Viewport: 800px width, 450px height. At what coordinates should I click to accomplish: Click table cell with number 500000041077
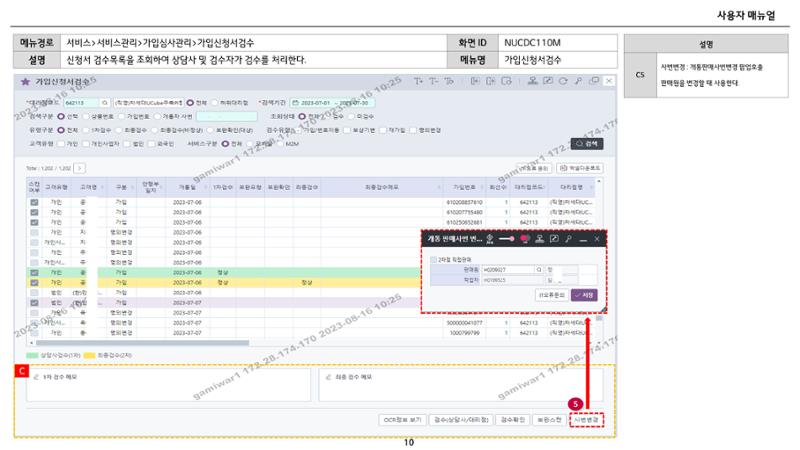click(464, 323)
